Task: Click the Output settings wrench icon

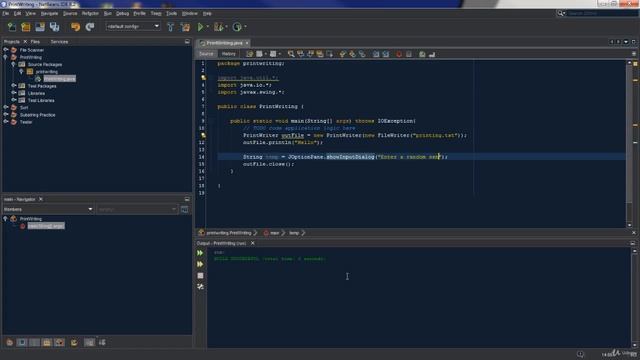Action: 200,287
